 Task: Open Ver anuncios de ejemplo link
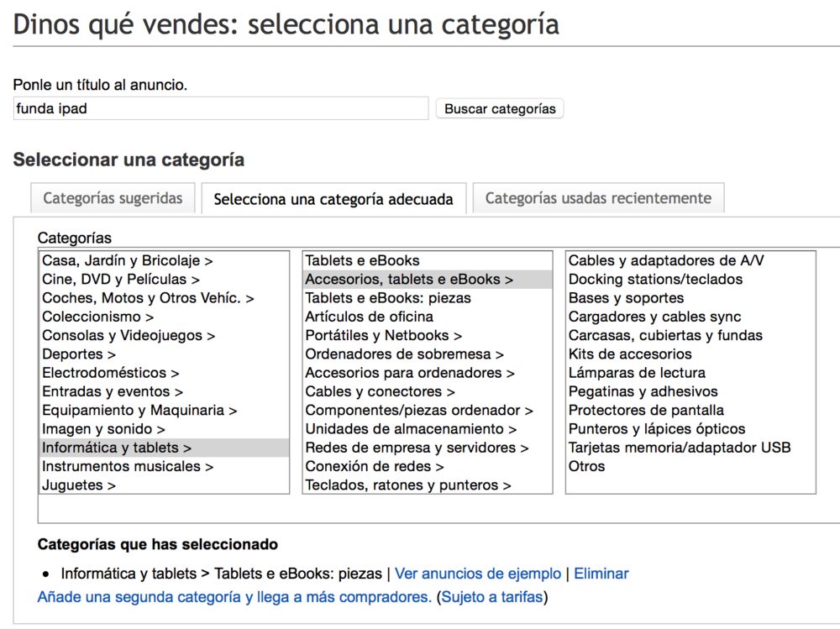[x=477, y=574]
